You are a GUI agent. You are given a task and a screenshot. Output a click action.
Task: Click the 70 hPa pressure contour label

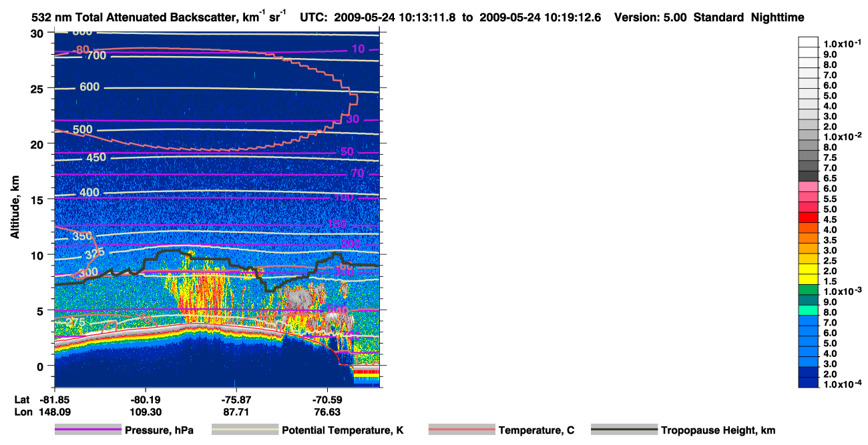(358, 174)
